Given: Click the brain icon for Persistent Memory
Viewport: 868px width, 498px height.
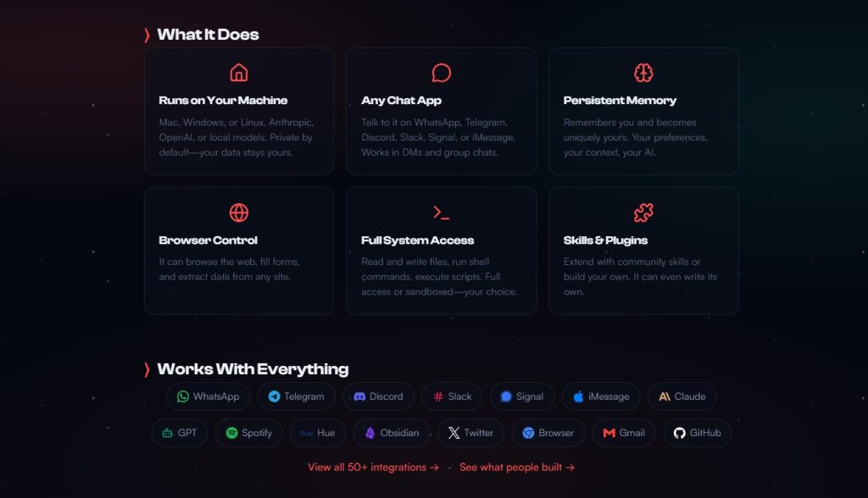Looking at the screenshot, I should [x=643, y=73].
